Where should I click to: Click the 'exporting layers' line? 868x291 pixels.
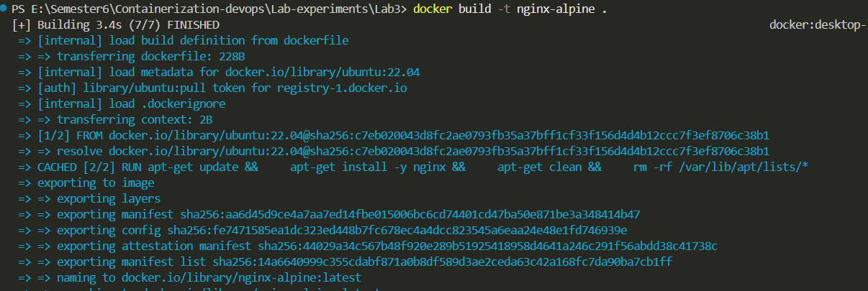[x=109, y=198]
